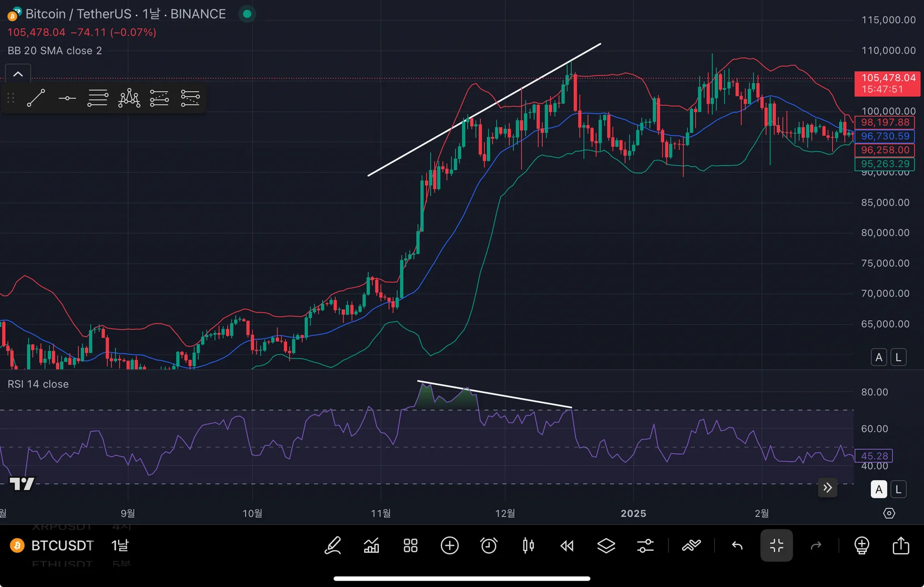Open the indicators menu in bottom toolbar
This screenshot has width=924, height=587.
pos(372,545)
